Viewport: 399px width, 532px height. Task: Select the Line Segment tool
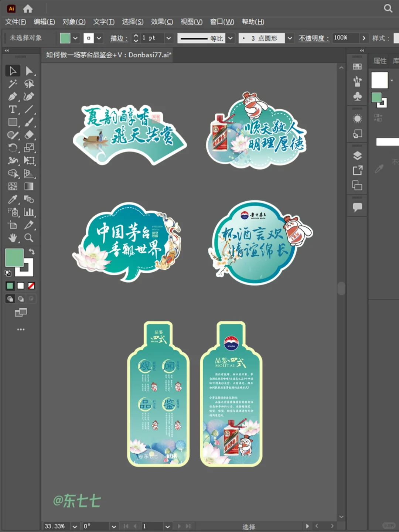coord(29,109)
